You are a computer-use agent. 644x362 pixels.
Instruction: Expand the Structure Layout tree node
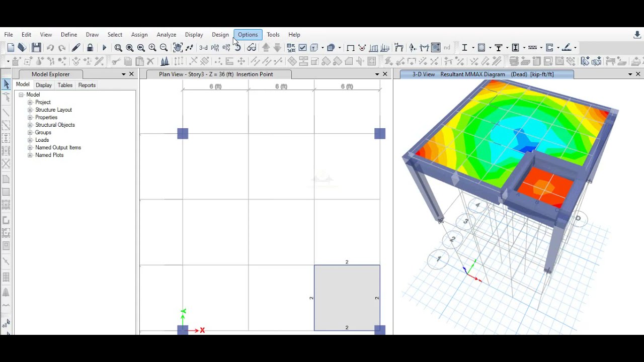pyautogui.click(x=30, y=110)
